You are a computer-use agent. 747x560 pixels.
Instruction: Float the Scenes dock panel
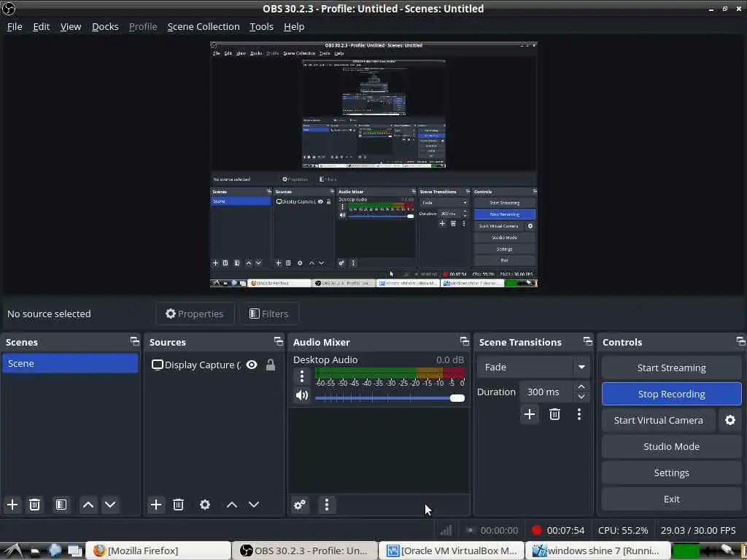(135, 341)
